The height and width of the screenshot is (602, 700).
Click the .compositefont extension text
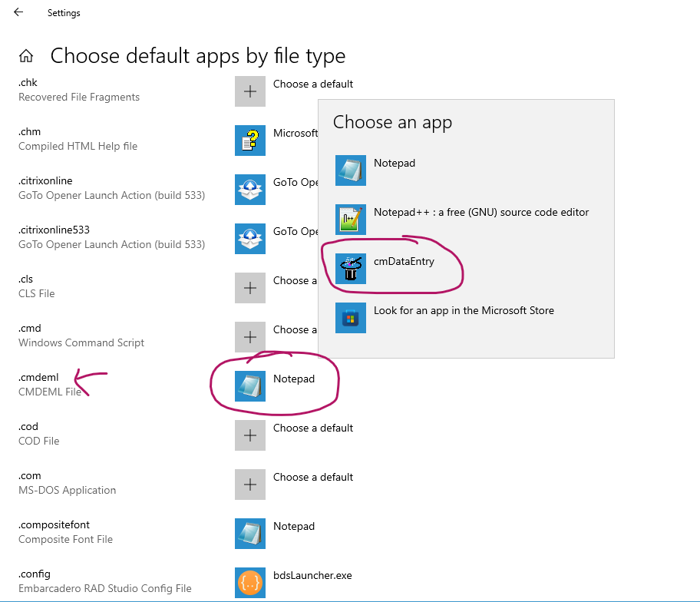click(x=54, y=524)
